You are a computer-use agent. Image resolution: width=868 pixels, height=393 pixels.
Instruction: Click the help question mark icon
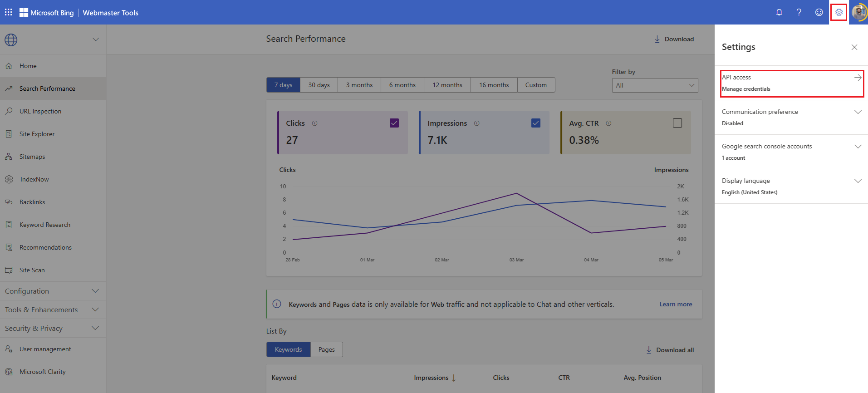coord(799,12)
